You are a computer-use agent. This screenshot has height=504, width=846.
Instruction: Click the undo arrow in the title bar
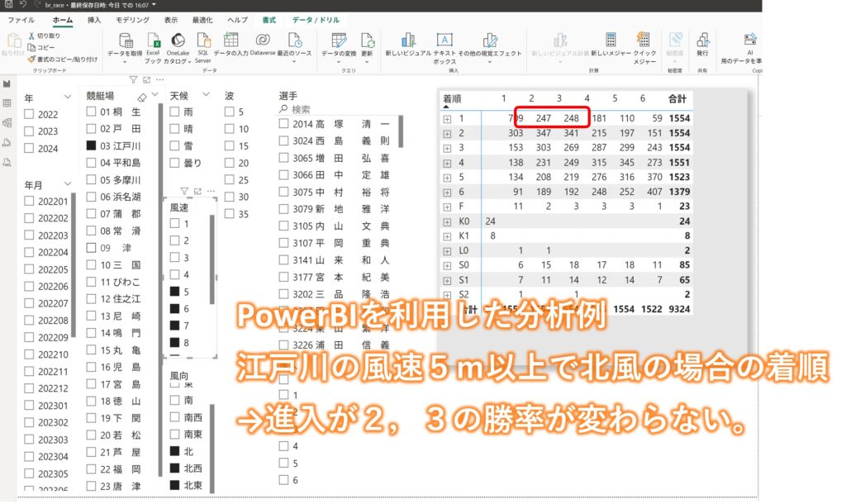pos(22,4)
